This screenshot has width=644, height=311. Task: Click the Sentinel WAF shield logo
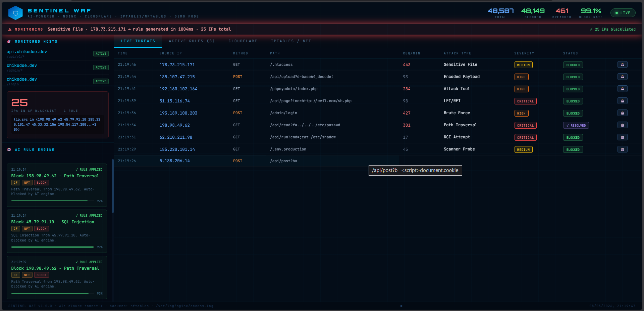click(15, 12)
